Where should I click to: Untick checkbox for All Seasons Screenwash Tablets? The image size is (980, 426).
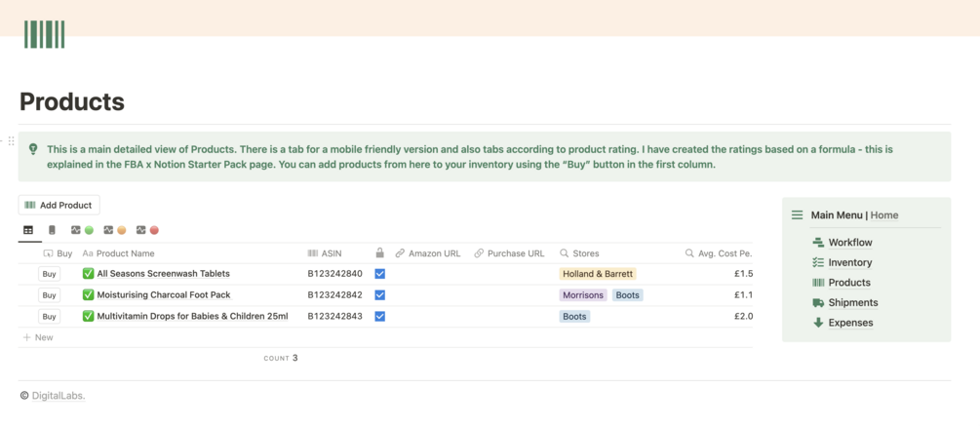click(380, 274)
